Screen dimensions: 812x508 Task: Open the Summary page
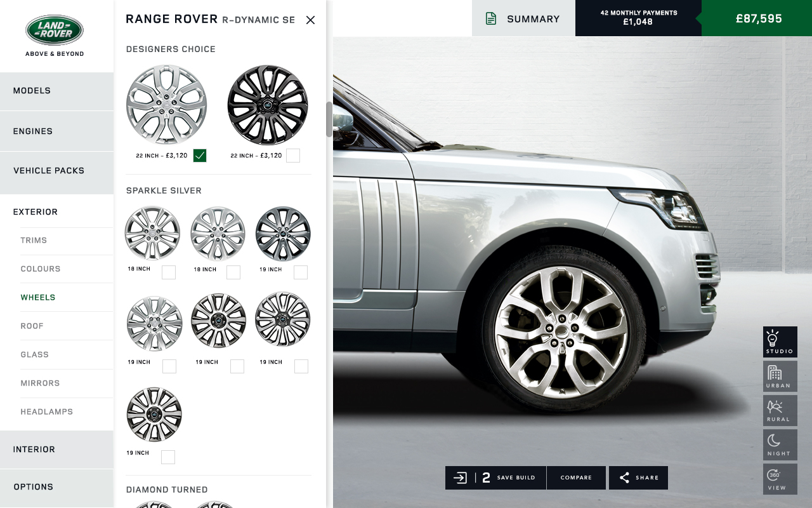(523, 18)
